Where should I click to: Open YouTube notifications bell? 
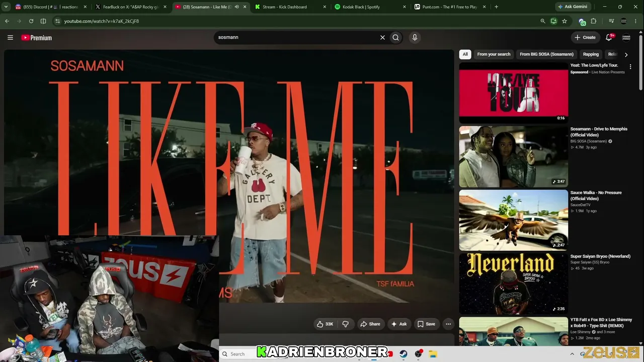pyautogui.click(x=609, y=37)
